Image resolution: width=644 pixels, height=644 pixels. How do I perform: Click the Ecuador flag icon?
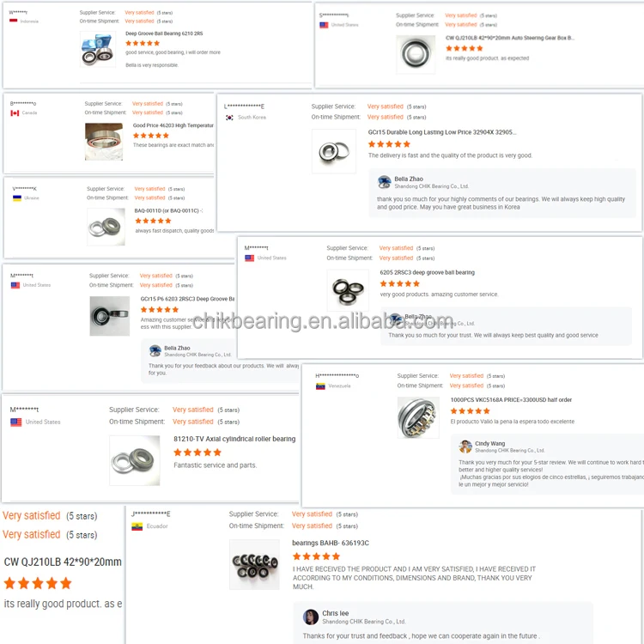[x=137, y=526]
